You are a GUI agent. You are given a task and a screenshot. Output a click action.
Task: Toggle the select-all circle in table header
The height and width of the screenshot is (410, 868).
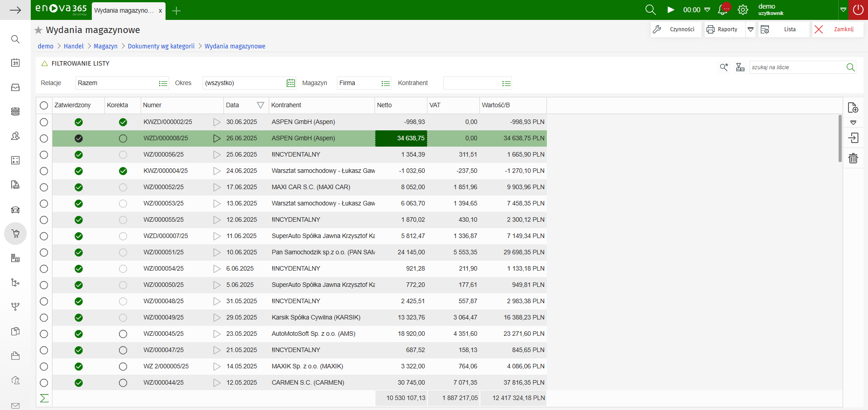point(44,105)
